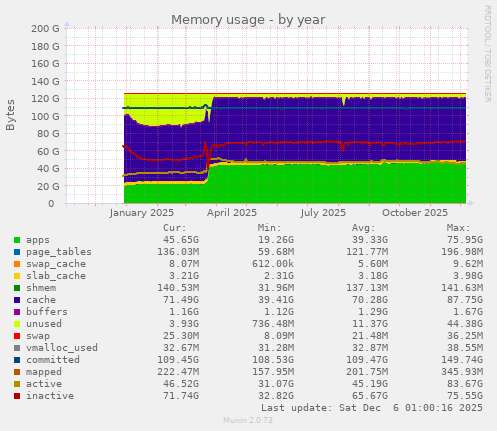Click the purple buffers legend swatch
Image resolution: width=497 pixels, height=431 pixels.
click(17, 312)
